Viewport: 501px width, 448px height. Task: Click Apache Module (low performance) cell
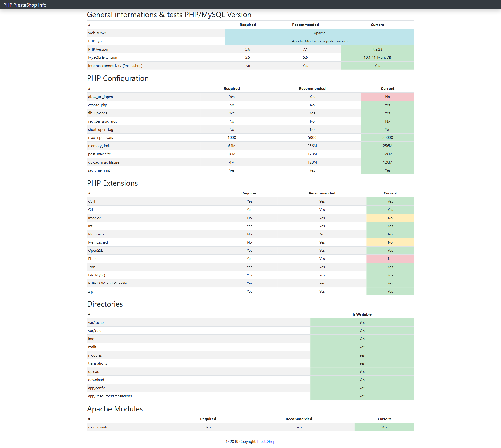319,41
